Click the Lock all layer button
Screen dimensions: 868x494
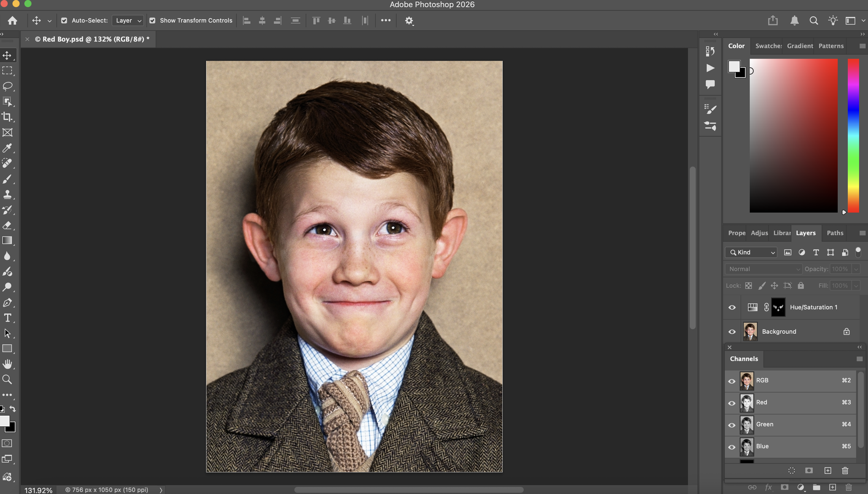(x=801, y=286)
